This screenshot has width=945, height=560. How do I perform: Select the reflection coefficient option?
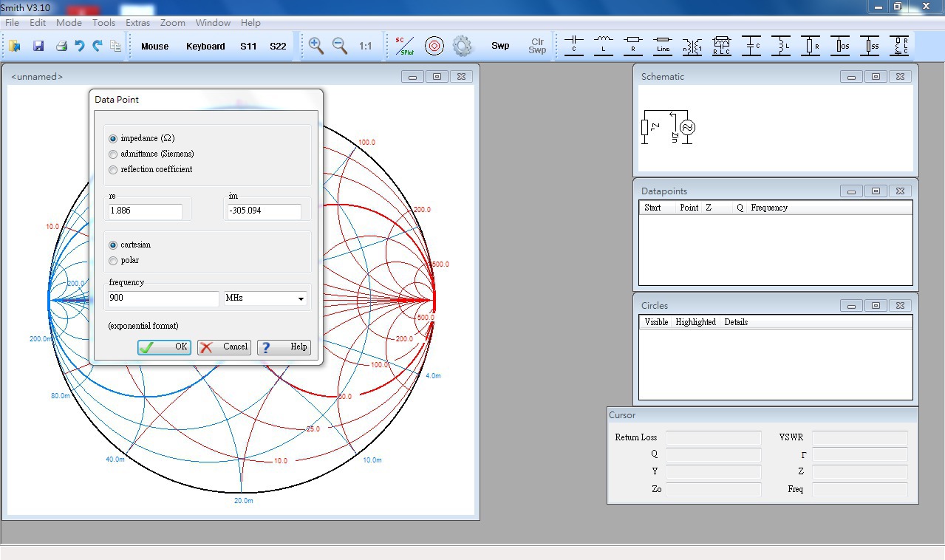pyautogui.click(x=113, y=170)
